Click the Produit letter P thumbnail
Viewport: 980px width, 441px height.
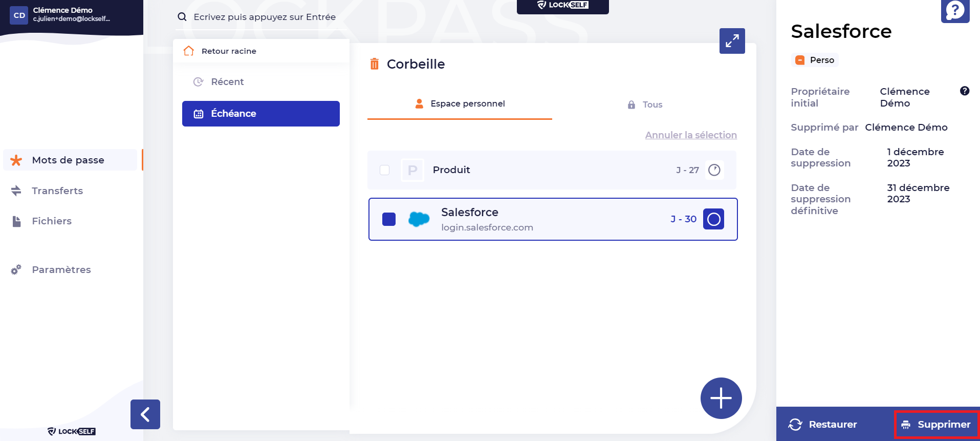point(412,170)
